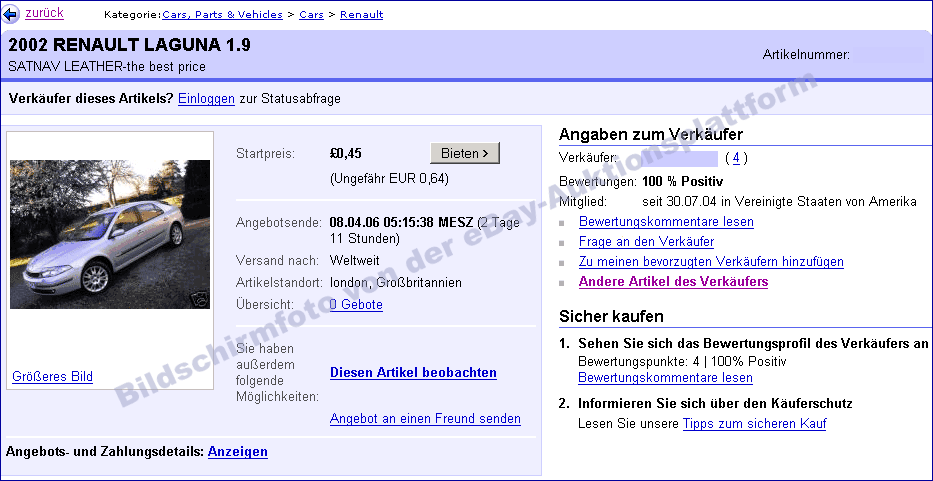Image resolution: width=933 pixels, height=481 pixels.
Task: Click Angebot an einen Freund senden
Action: point(425,419)
